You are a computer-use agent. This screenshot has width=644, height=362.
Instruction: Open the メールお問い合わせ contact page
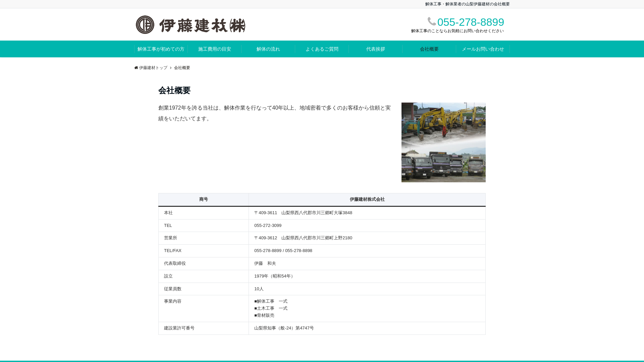pos(483,49)
